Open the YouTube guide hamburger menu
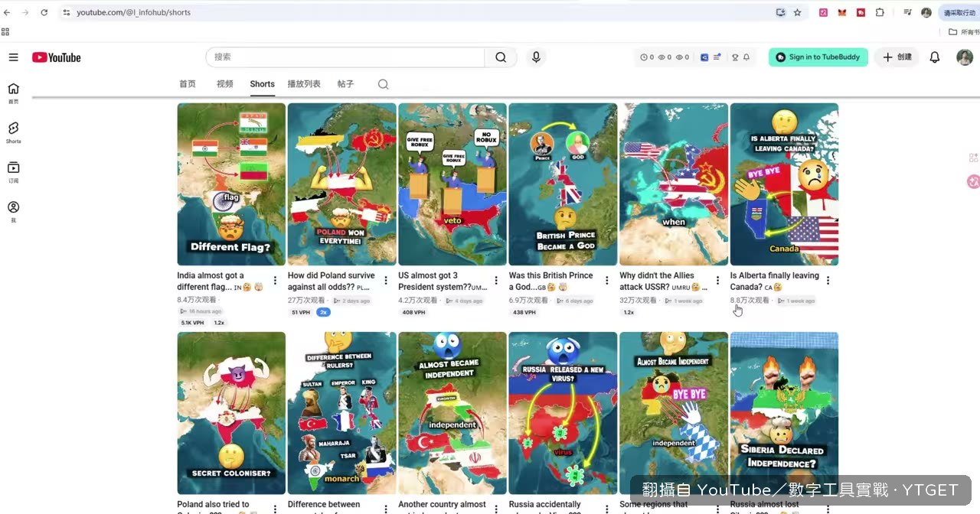This screenshot has height=514, width=980. 13,57
